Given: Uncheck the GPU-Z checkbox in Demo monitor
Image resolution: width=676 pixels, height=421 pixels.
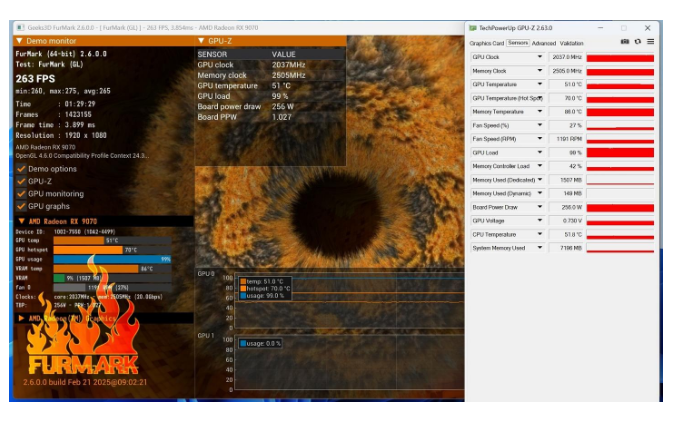Looking at the screenshot, I should point(21,181).
